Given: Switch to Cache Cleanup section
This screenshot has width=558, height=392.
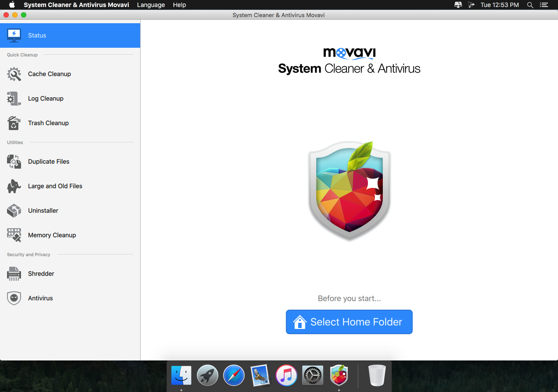Looking at the screenshot, I should [70, 74].
